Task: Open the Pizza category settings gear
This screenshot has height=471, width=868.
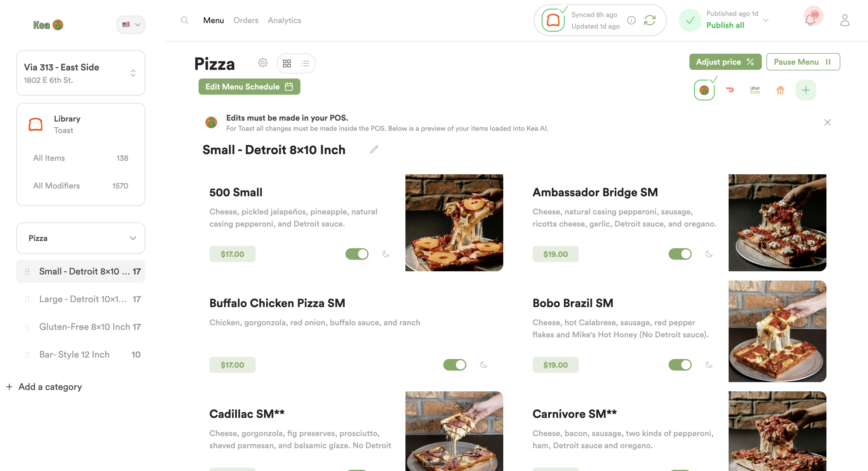Action: (263, 63)
